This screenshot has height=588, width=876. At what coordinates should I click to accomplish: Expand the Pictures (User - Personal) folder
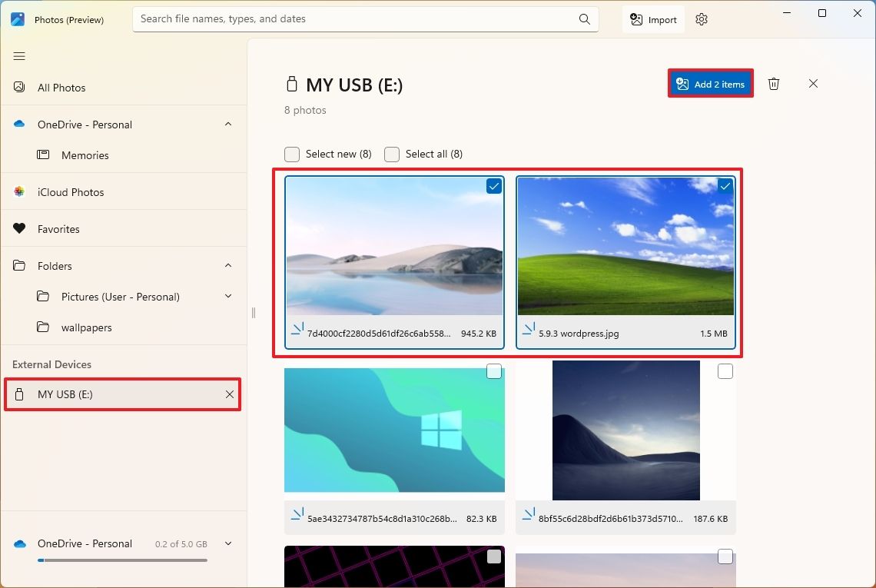[227, 296]
